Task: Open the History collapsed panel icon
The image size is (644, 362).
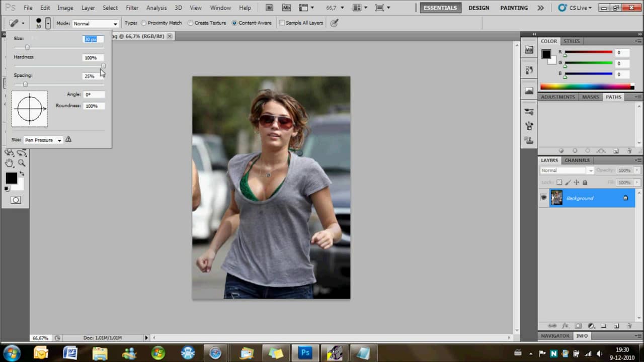Action: pos(529,70)
